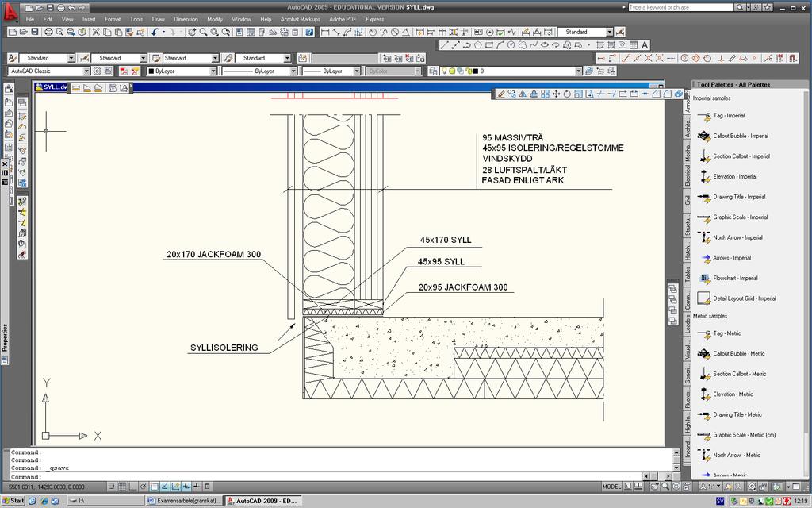Click the Undo arrow icon
The image size is (812, 508).
pyautogui.click(x=155, y=32)
